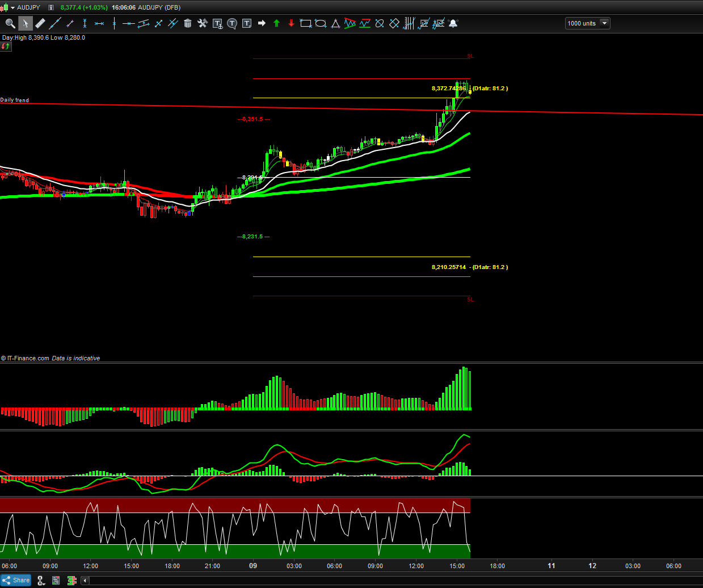Image resolution: width=703 pixels, height=588 pixels.
Task: Click the 8,231.5 green price label
Action: pos(254,237)
